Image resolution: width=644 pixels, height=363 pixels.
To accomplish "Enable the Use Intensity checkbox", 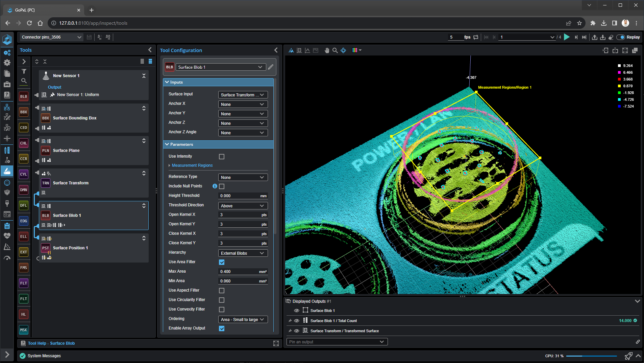I will pos(222,157).
